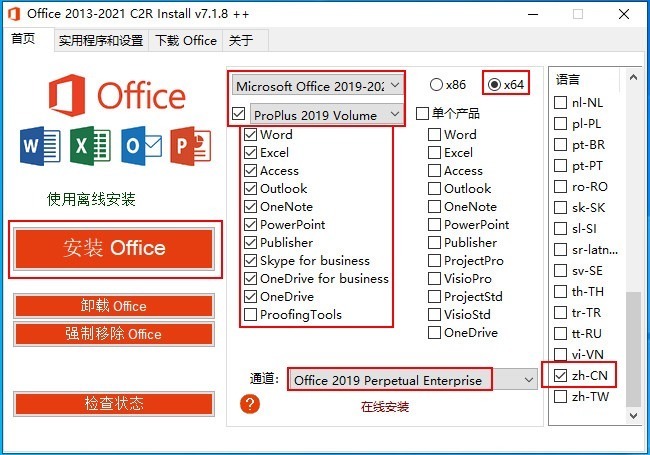The height and width of the screenshot is (455, 650).
Task: Uncheck the Publisher checkbox in ProPlus list
Action: (x=251, y=242)
